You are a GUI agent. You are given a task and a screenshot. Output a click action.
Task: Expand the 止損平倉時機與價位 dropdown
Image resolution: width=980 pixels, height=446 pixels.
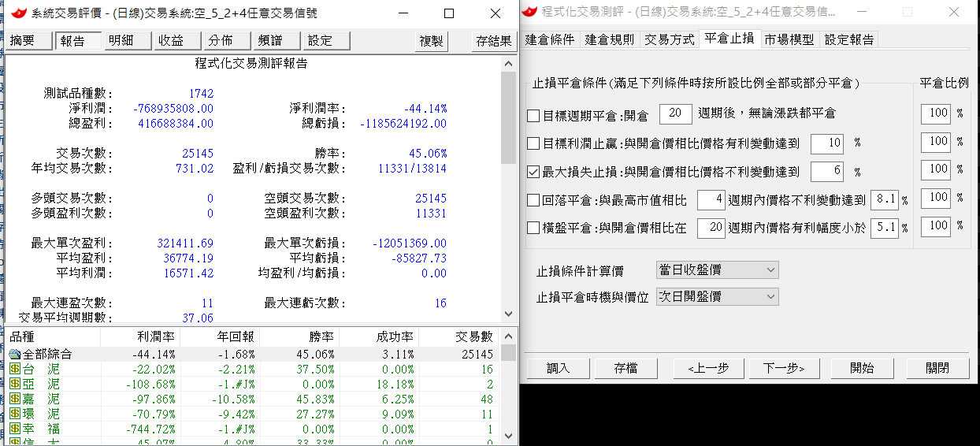[717, 297]
